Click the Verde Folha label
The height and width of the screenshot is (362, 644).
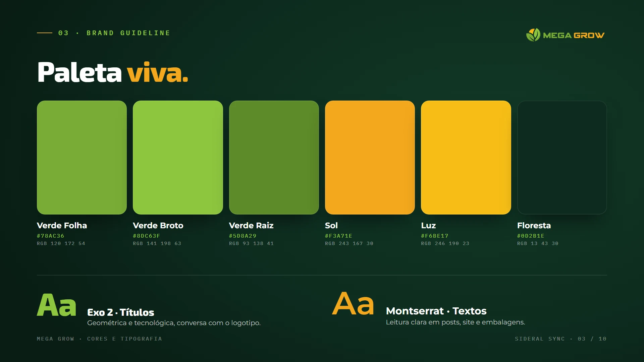[x=62, y=226]
